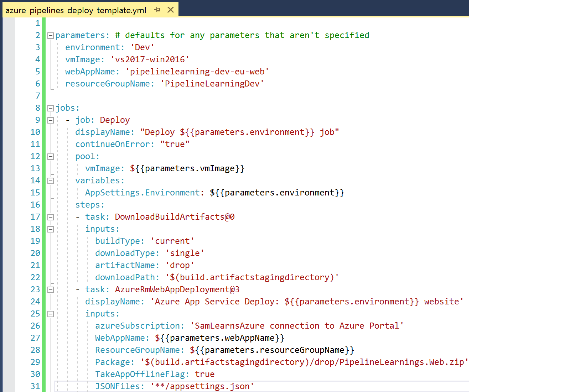Collapse the parameters block on line 2
The width and height of the screenshot is (570, 392).
point(51,36)
